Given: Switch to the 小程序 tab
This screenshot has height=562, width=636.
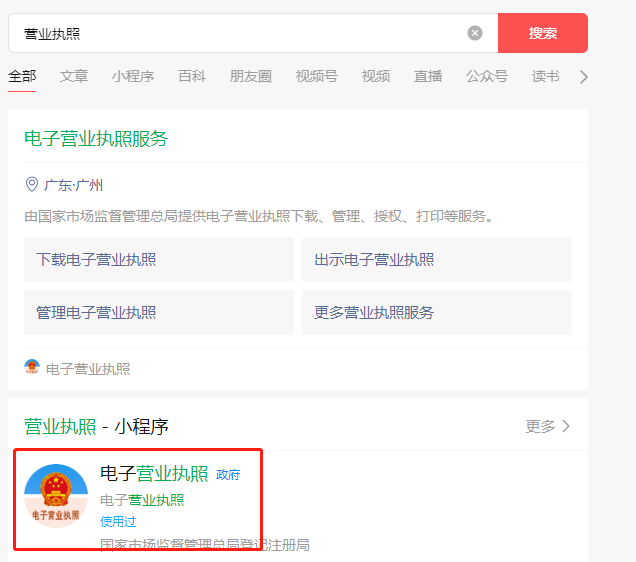Looking at the screenshot, I should click(x=133, y=77).
